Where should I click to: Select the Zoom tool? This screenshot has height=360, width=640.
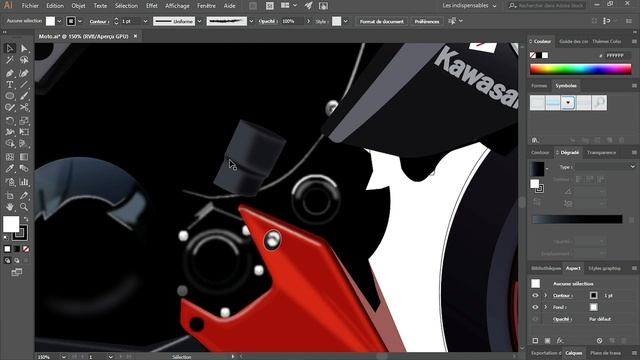point(24,207)
